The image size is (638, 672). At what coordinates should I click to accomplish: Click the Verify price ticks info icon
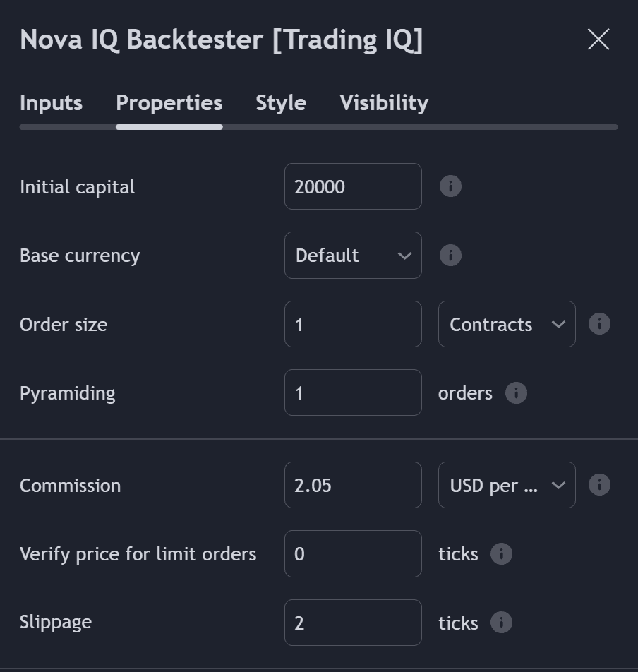(501, 553)
